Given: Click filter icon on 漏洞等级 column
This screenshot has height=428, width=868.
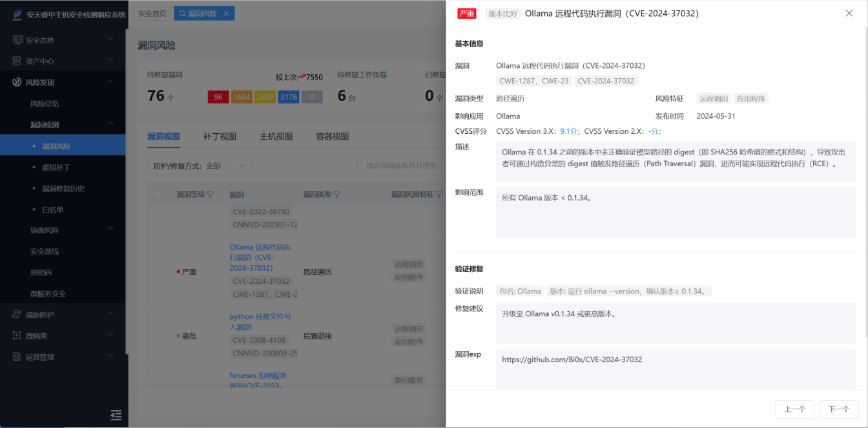Looking at the screenshot, I should (211, 195).
